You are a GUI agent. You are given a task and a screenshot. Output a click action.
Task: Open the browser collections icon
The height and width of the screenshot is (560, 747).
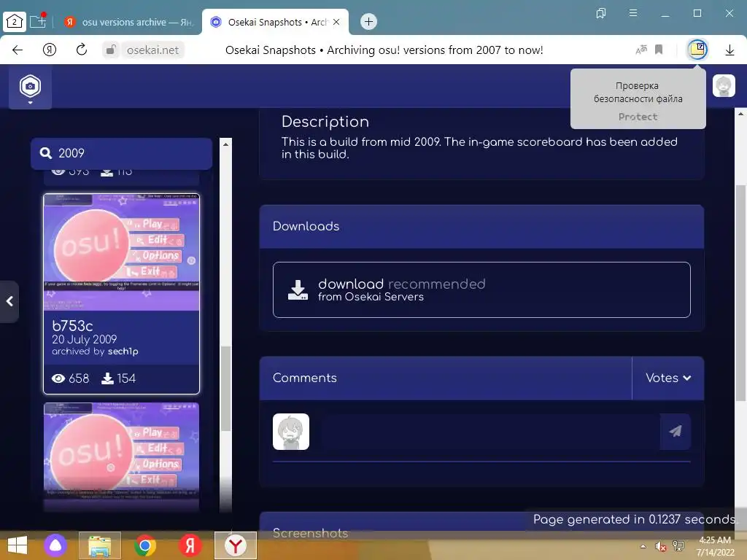coord(601,13)
